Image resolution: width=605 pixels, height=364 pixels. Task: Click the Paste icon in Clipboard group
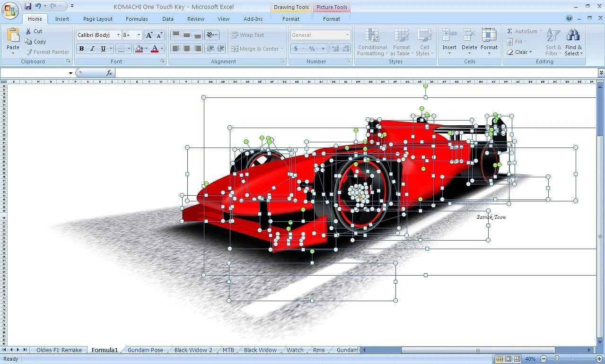click(13, 35)
